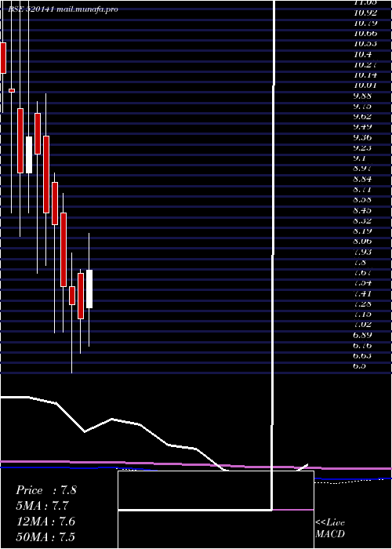The image size is (392, 549).
Task: Click the 10.01 price axis label
Action: [x=365, y=85]
